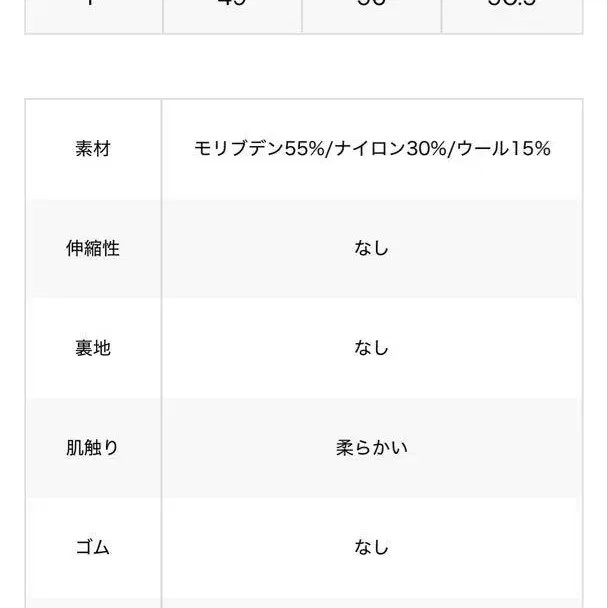Click the ゴム row label
The height and width of the screenshot is (608, 608).
[93, 547]
